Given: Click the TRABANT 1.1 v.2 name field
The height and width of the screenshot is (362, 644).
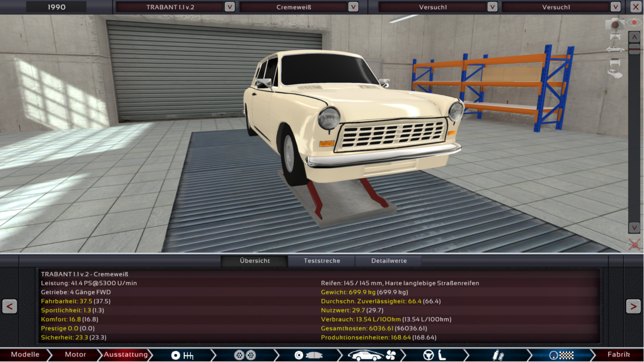Looking at the screenshot, I should [x=170, y=7].
